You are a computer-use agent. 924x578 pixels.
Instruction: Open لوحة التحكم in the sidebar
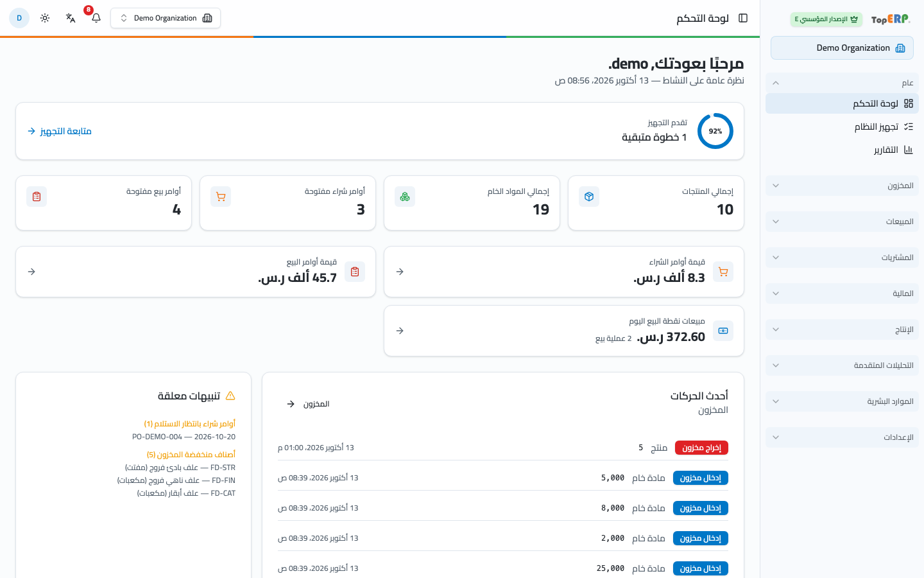842,103
